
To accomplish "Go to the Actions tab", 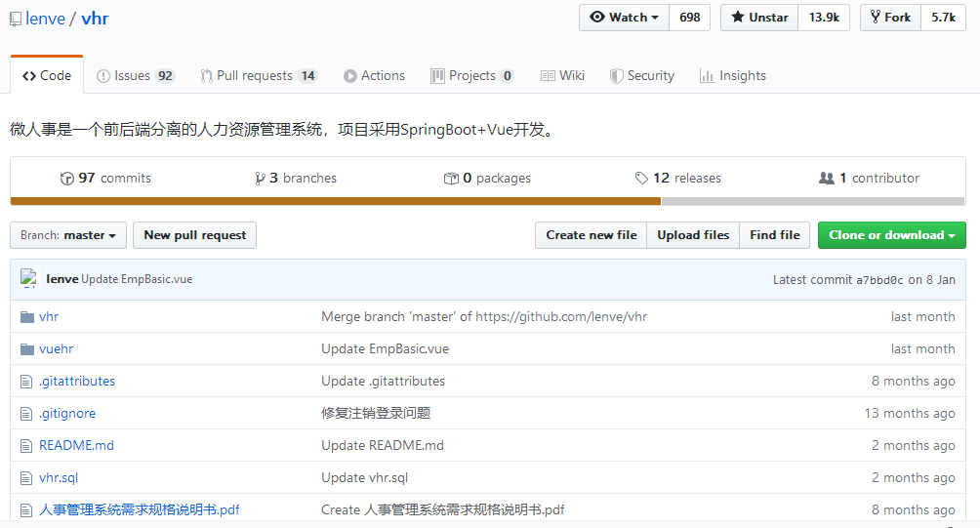I will [x=375, y=75].
